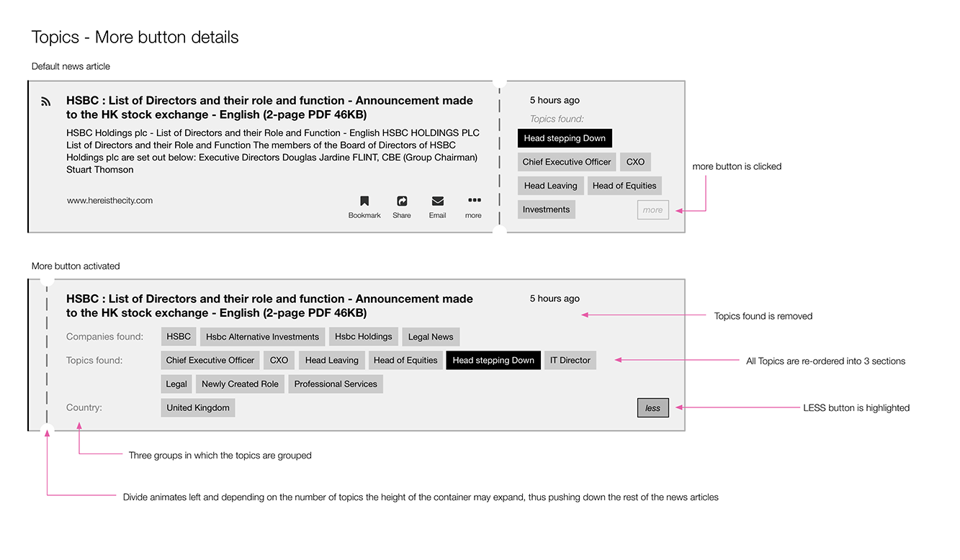Image resolution: width=960 pixels, height=560 pixels.
Task: Open the www.hereisthecity.com source link
Action: 109,201
